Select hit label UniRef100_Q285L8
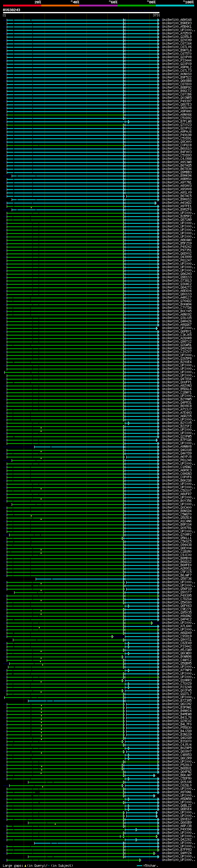Screen dimensions: 197x868 (x=177, y=37)
